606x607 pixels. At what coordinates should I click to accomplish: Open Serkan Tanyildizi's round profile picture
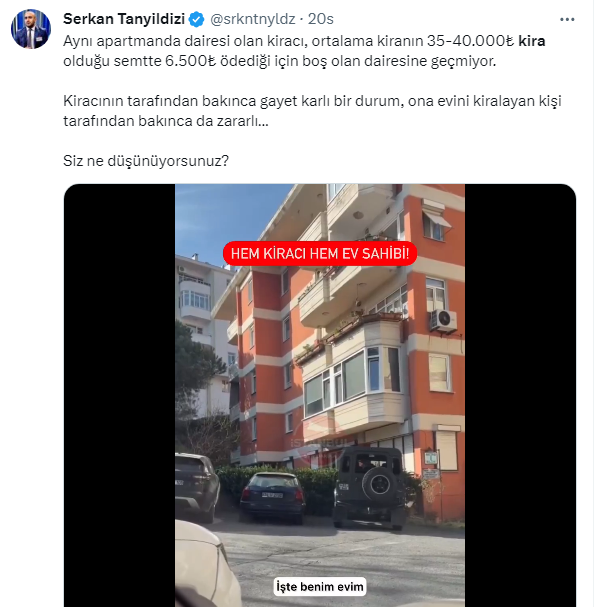(31, 29)
